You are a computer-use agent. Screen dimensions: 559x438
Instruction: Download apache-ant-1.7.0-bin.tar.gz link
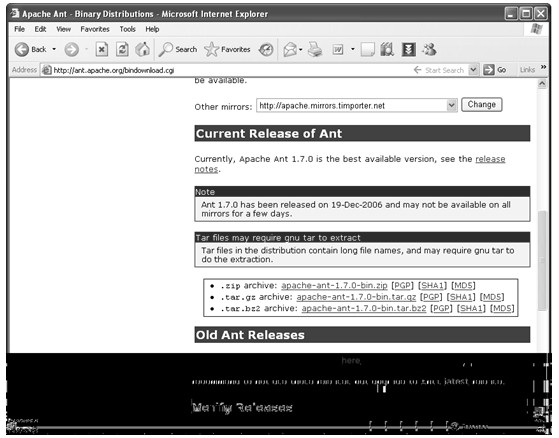tap(356, 297)
